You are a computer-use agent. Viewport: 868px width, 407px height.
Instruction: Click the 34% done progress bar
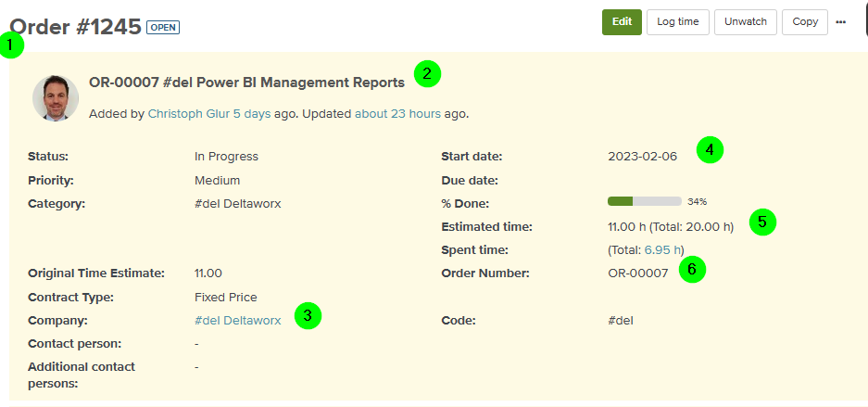[x=645, y=201]
